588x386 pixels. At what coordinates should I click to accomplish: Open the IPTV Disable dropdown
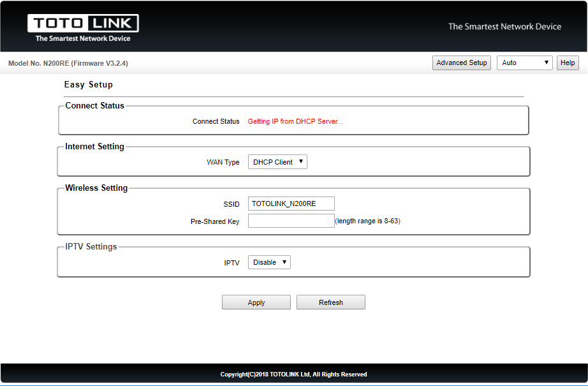point(269,262)
